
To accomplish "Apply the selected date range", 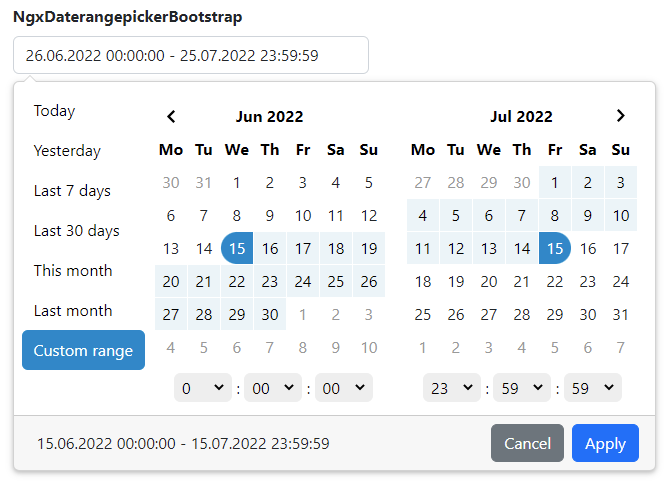I will click(x=605, y=443).
